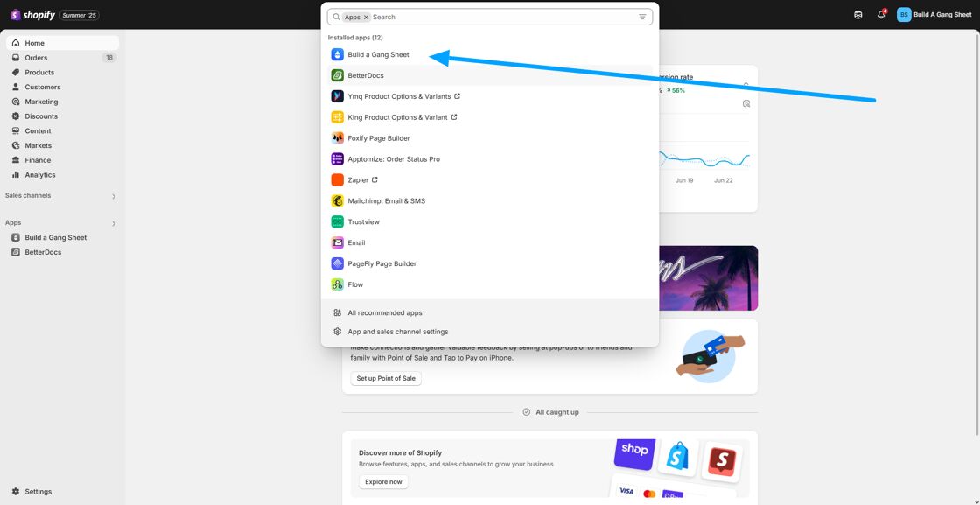
Task: Open notifications bell icon
Action: point(881,14)
